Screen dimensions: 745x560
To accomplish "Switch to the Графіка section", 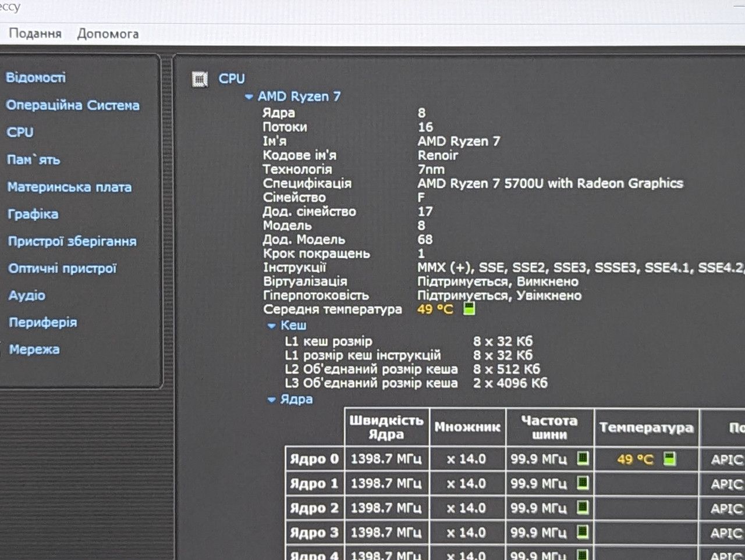I will click(x=33, y=214).
